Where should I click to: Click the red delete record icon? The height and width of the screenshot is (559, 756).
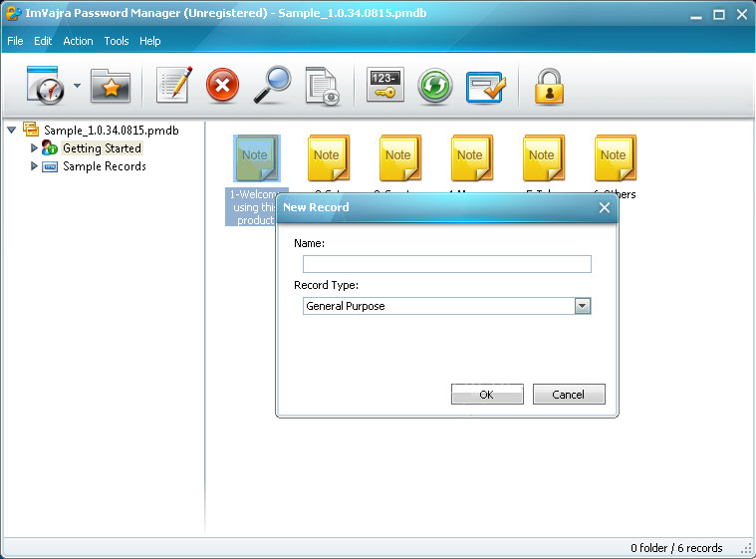point(222,86)
